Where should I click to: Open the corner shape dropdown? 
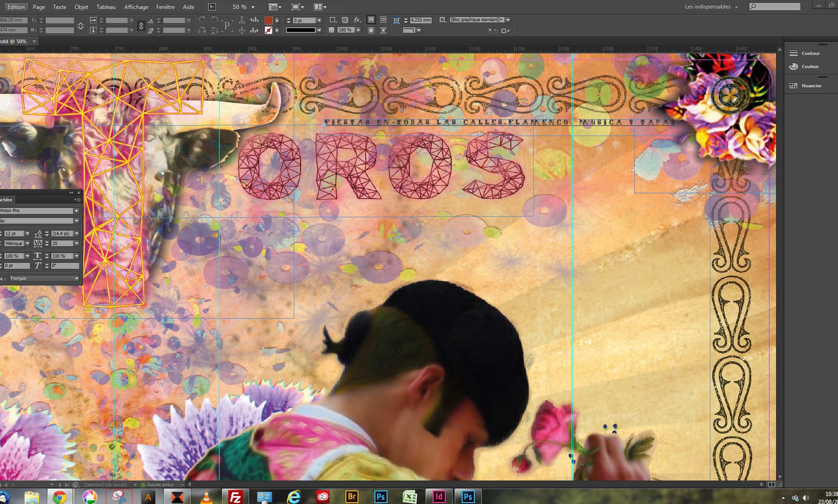coord(419,30)
